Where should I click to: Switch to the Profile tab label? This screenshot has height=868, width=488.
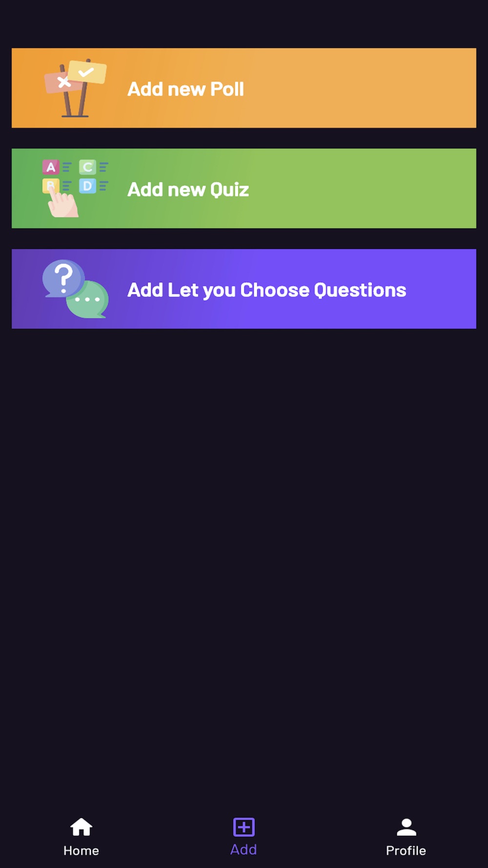tap(406, 850)
